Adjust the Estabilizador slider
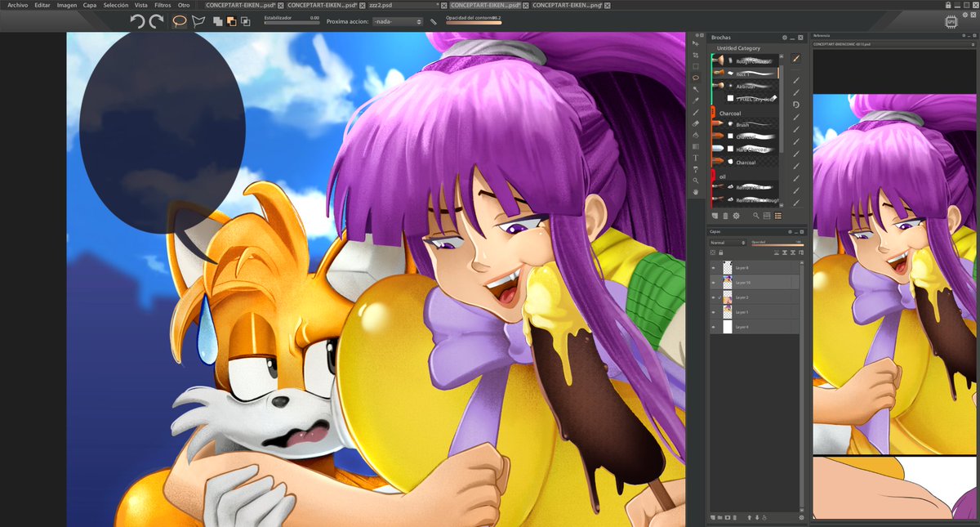The width and height of the screenshot is (980, 527). point(292,23)
